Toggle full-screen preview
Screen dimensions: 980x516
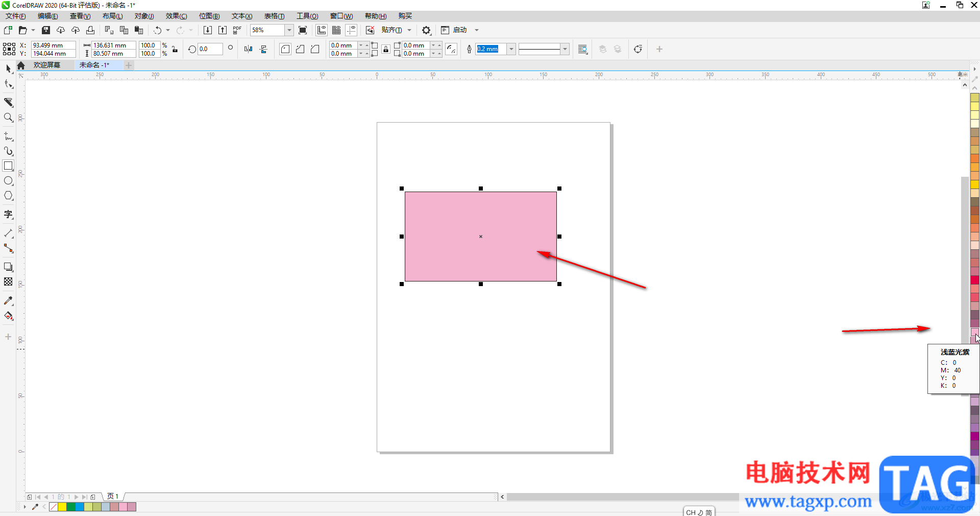(x=303, y=30)
